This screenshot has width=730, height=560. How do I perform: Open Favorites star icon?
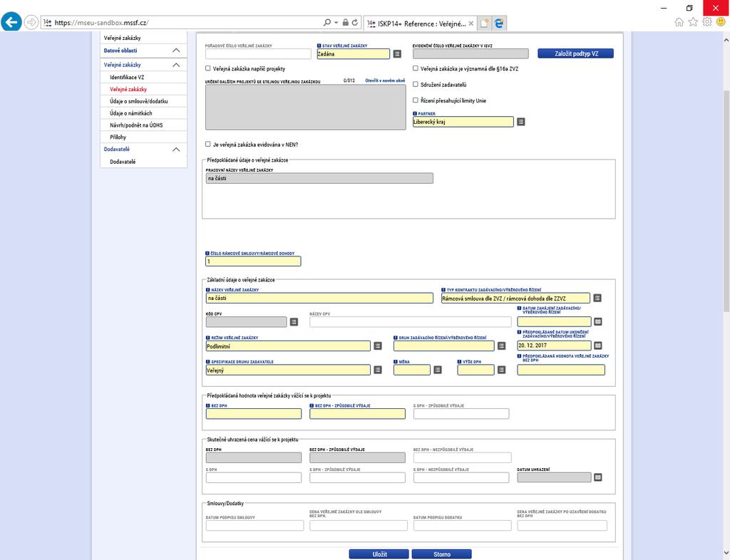[x=693, y=22]
